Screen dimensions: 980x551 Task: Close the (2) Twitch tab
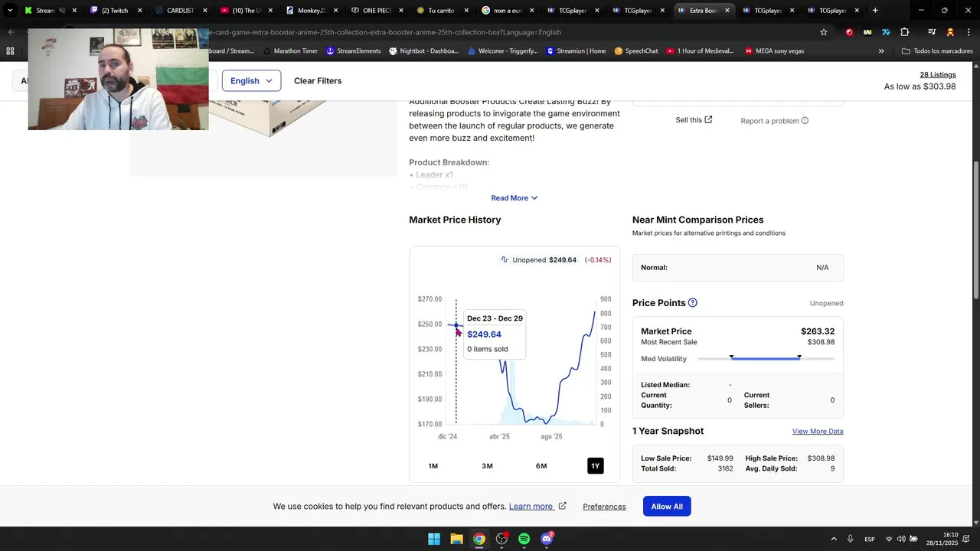click(x=140, y=11)
